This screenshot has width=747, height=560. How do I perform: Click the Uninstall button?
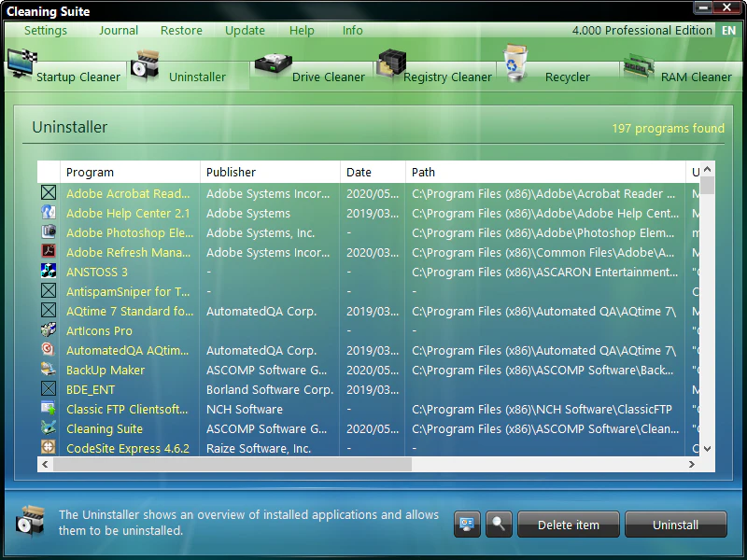coord(675,524)
